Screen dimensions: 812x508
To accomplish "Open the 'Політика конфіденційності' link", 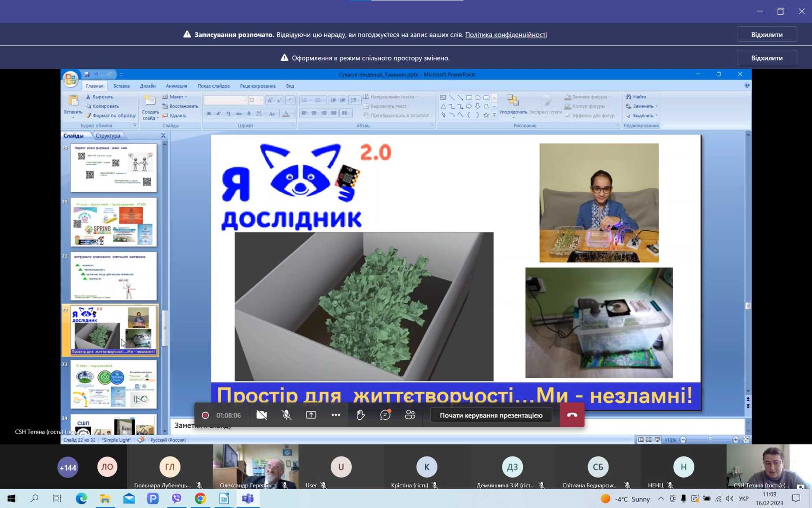I will coord(506,34).
